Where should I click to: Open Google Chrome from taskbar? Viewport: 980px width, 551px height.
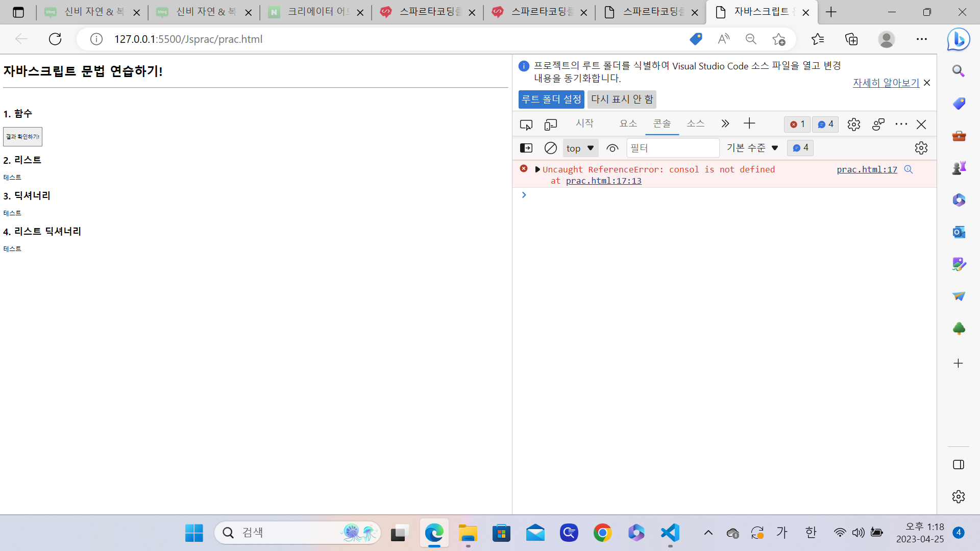click(603, 533)
